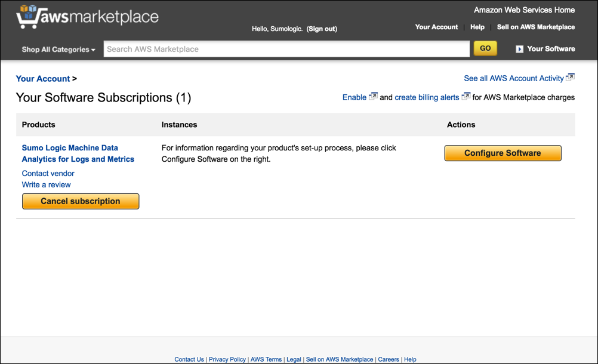Select Sell on AWS Marketplace in the header

click(x=535, y=27)
